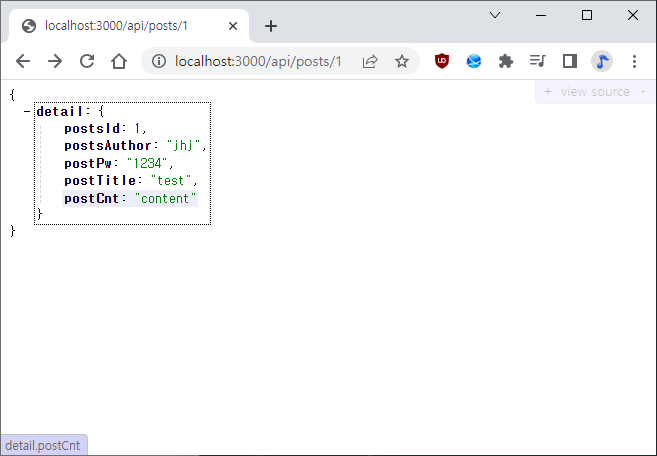Screen dimensions: 657x456
Task: Select the detail key
Action: 60,111
